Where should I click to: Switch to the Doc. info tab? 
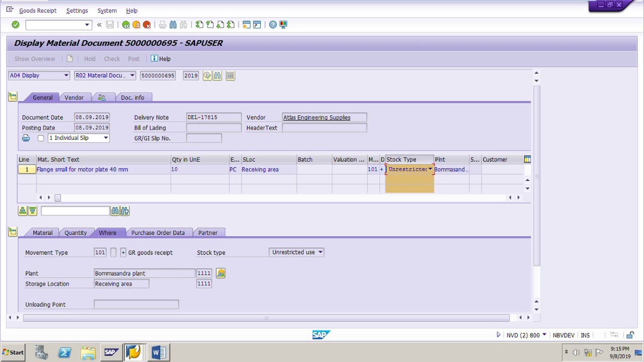point(132,98)
